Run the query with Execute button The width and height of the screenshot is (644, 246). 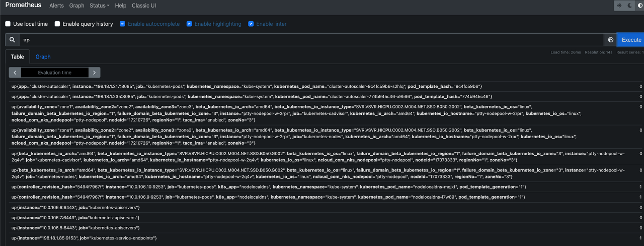[x=631, y=40]
